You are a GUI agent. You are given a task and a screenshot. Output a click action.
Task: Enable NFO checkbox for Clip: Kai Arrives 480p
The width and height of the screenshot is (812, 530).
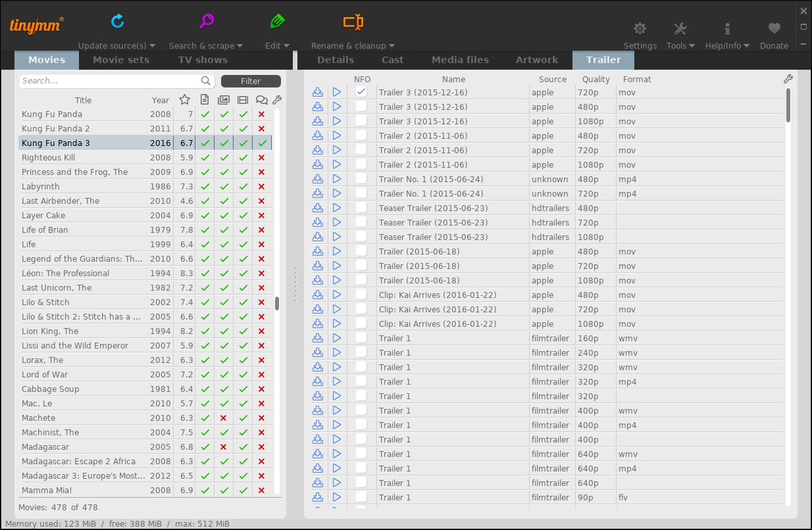coord(361,295)
